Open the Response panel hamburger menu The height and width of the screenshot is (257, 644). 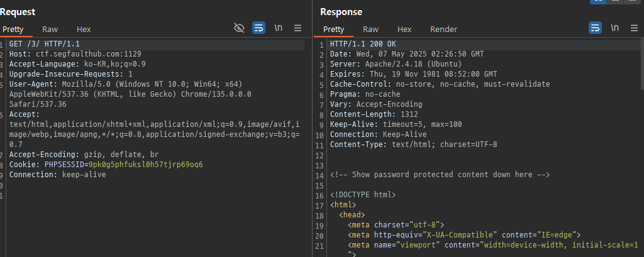(634, 28)
